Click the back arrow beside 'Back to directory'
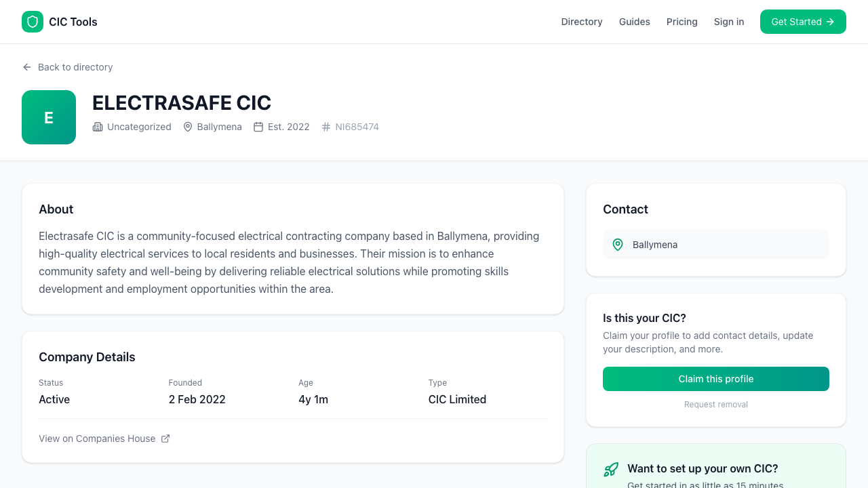This screenshot has width=868, height=488. [x=26, y=67]
